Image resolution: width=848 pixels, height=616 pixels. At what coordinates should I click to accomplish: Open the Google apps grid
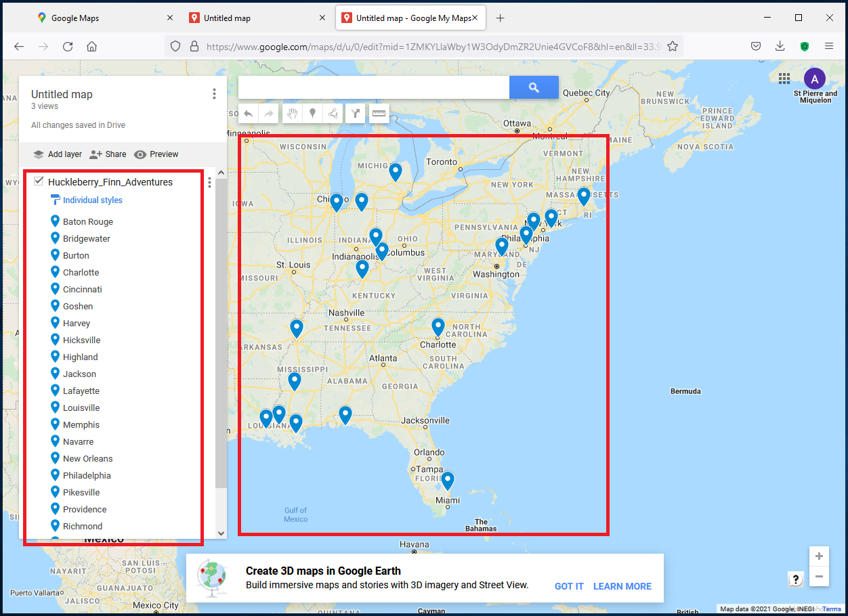tap(784, 79)
